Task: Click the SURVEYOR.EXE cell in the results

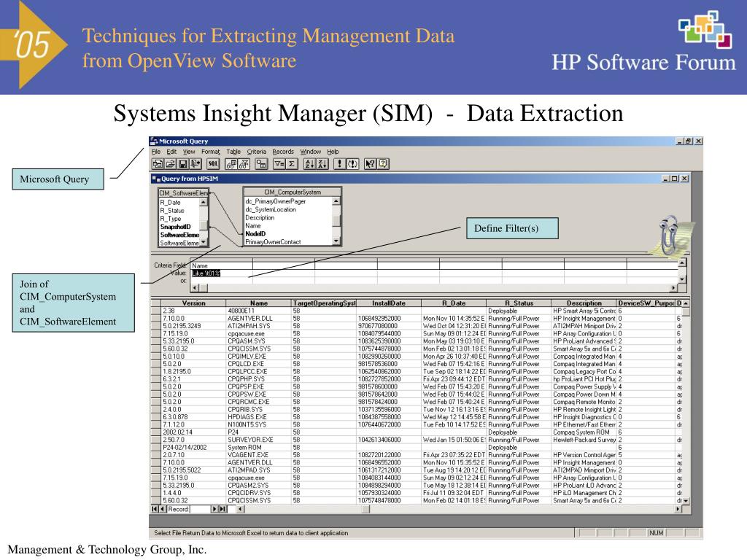Action: [x=259, y=440]
